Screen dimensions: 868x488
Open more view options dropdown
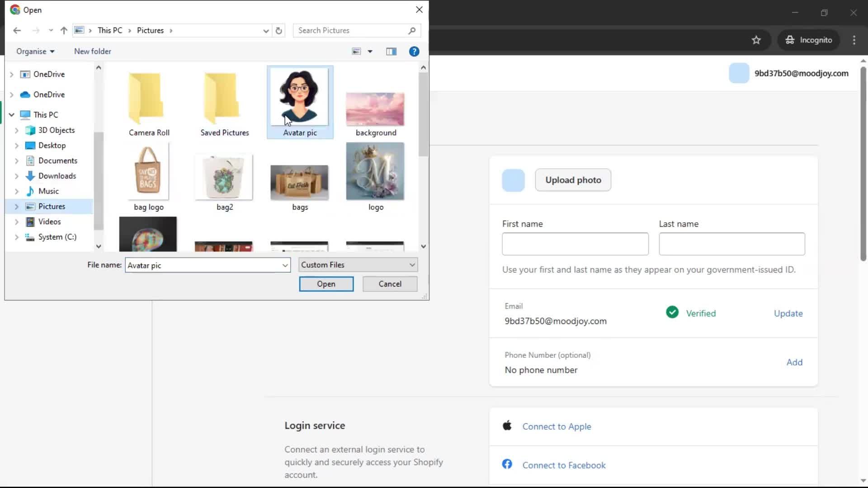[x=370, y=52]
